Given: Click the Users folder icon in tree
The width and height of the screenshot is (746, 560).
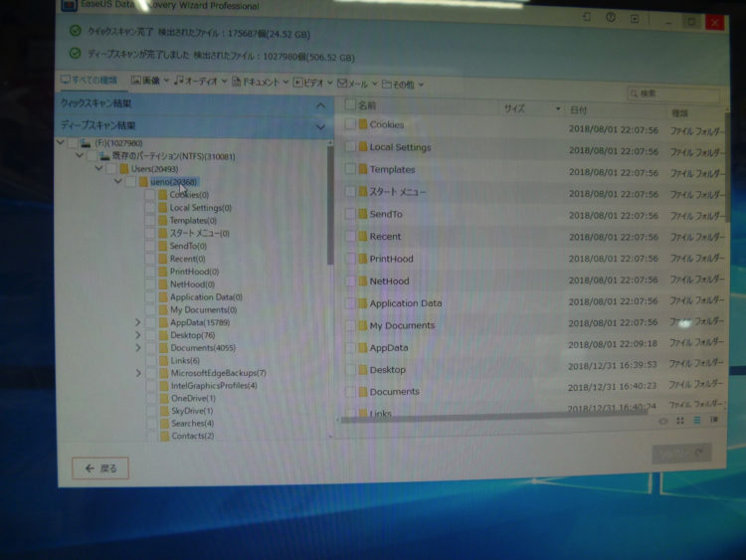Looking at the screenshot, I should point(124,168).
